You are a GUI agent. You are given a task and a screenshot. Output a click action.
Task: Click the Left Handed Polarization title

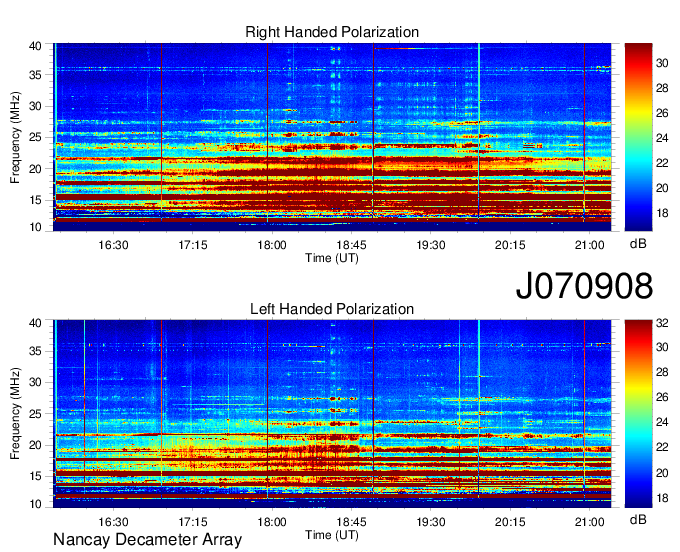(x=332, y=309)
